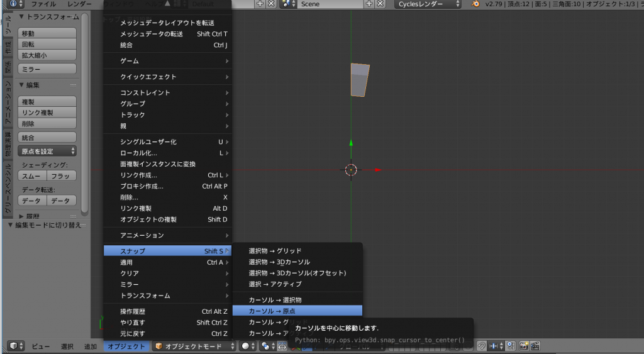Collapse the トランスフォーム panel

[22, 17]
